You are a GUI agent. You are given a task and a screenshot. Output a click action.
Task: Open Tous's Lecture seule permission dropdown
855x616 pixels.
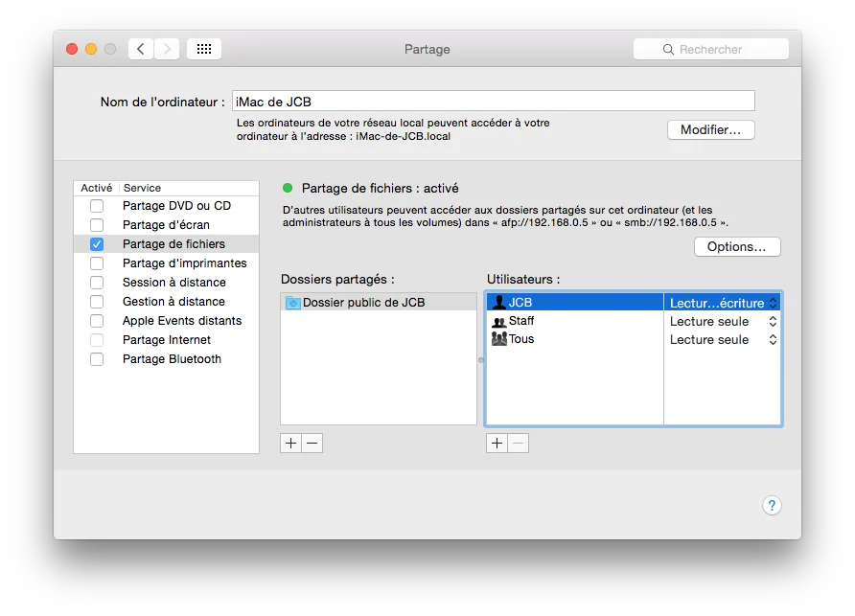pyautogui.click(x=723, y=340)
